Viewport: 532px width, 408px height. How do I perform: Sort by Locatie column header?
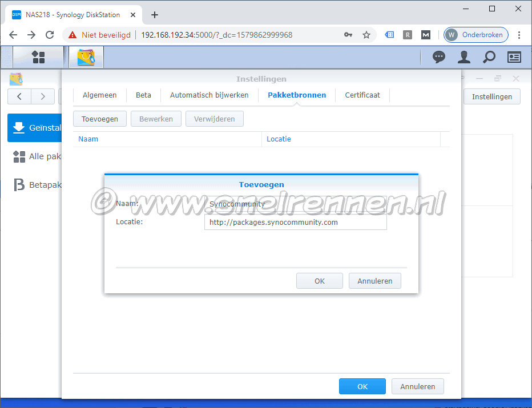tap(351, 139)
